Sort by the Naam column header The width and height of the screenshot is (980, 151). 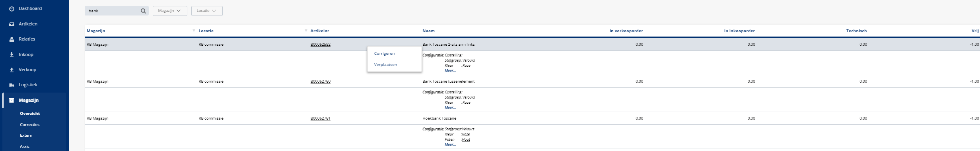(x=428, y=31)
